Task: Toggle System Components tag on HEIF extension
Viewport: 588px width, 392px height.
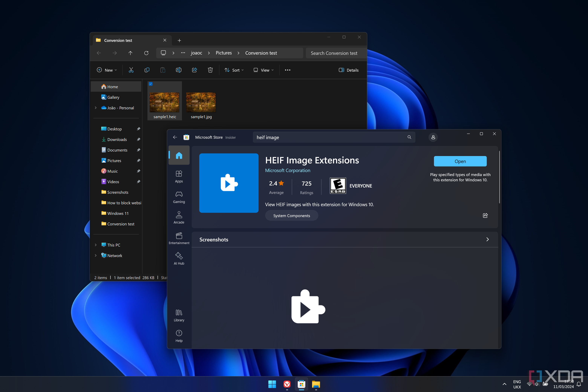Action: tap(291, 216)
